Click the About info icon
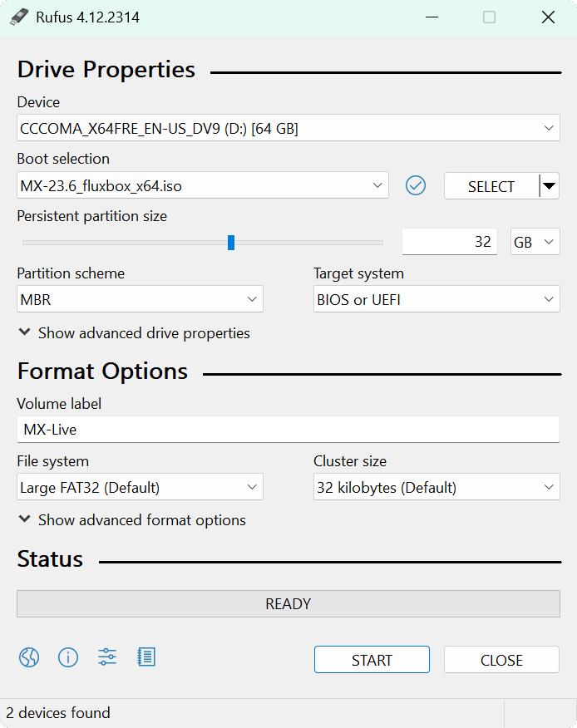 point(68,658)
